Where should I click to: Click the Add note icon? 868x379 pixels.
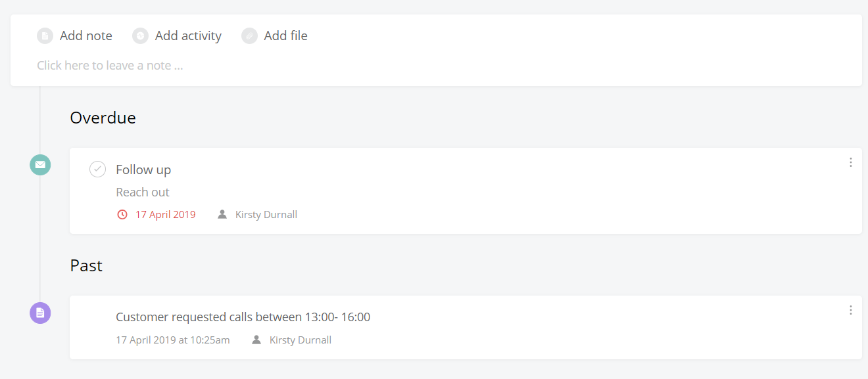pos(45,35)
